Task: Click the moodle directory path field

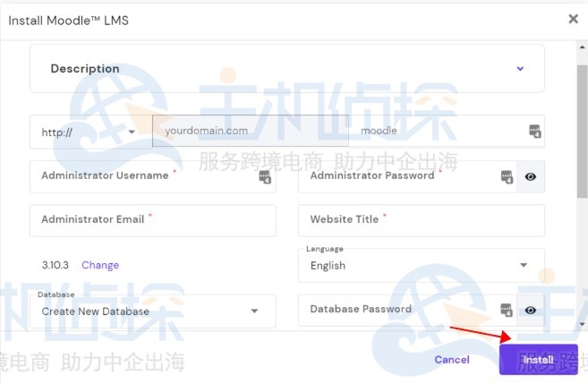Action: (439, 131)
